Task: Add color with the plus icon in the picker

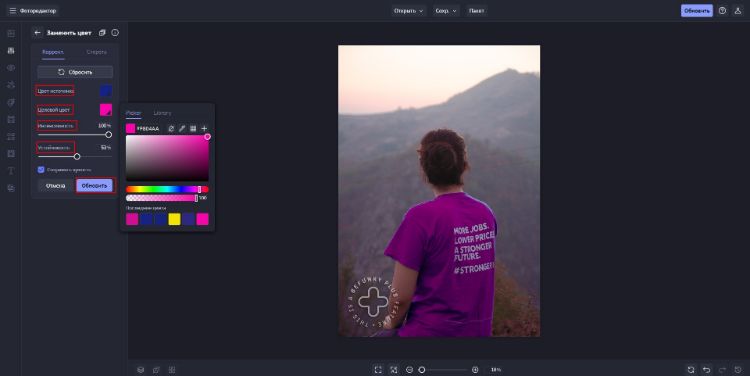Action: coord(204,128)
